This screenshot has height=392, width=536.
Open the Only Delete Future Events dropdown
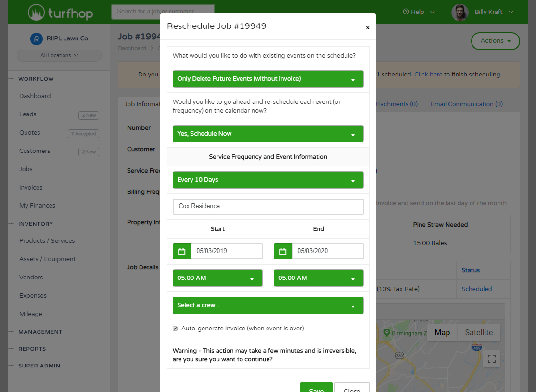click(x=268, y=79)
